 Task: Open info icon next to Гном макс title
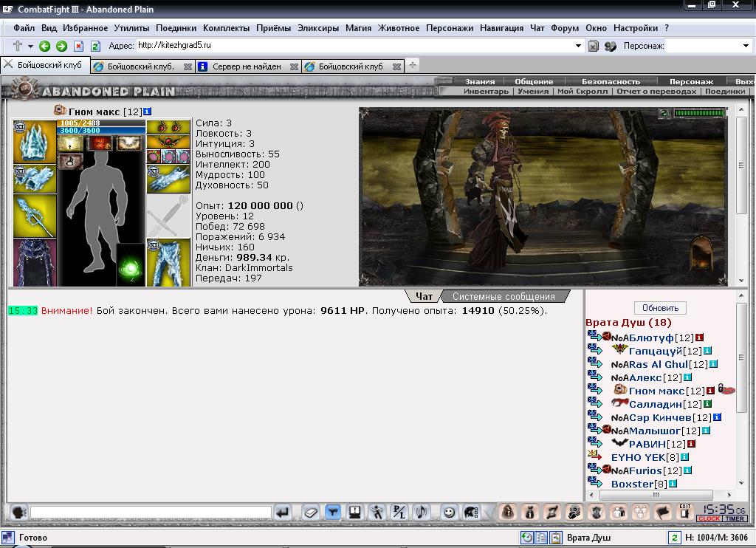[x=148, y=112]
